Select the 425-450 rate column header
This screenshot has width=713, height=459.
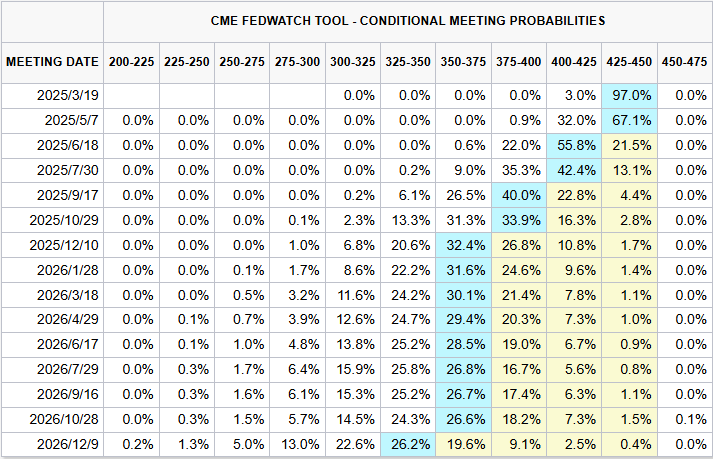[x=628, y=61]
